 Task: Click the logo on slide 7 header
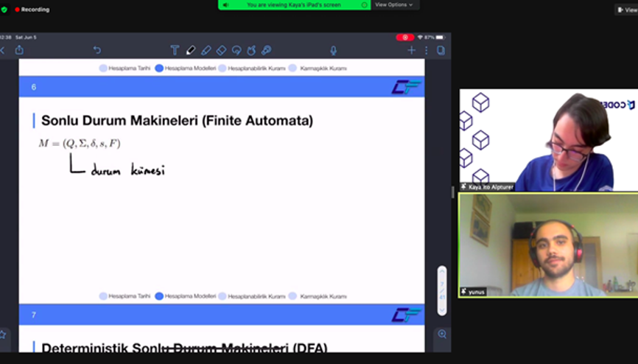406,315
